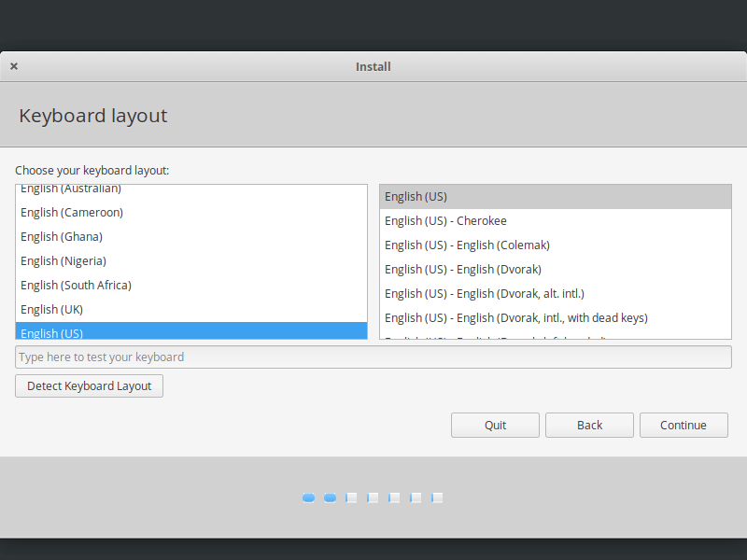Choose Dvorak, intl., with dead keys variant
Image resolution: width=747 pixels, height=560 pixels.
point(515,318)
